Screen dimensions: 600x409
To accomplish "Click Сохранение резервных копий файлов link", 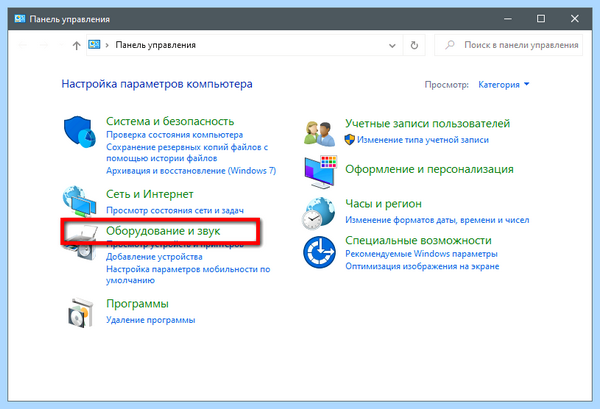I will tap(187, 153).
